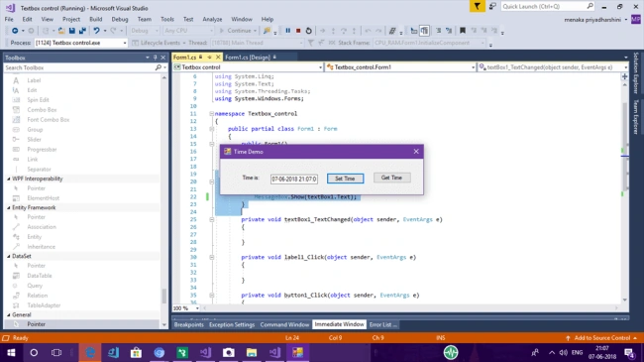Switch to Form1.cs [Design] tab

(x=248, y=58)
